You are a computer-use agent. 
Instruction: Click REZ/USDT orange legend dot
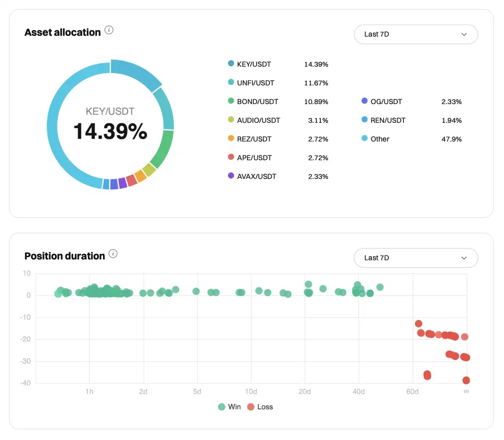click(x=231, y=138)
